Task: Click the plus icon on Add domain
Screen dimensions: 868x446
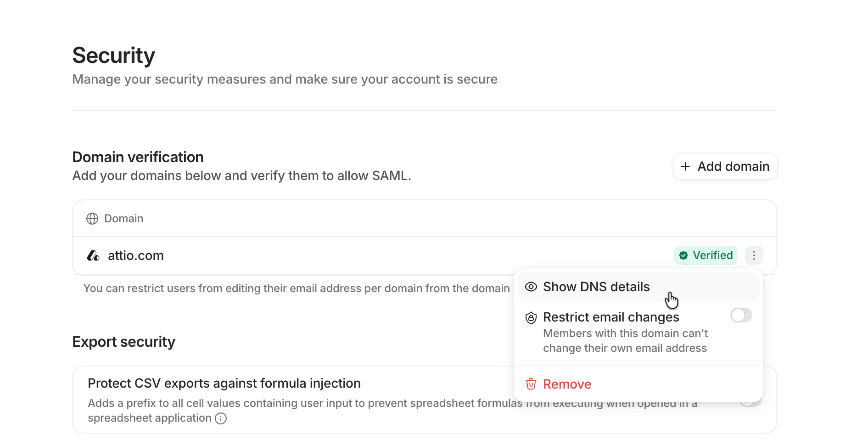Action: pyautogui.click(x=685, y=166)
